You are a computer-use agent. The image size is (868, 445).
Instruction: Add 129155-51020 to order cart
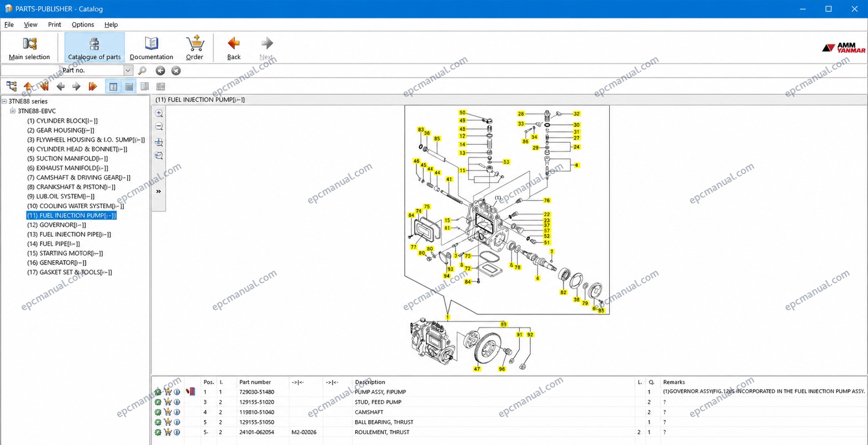pos(168,402)
